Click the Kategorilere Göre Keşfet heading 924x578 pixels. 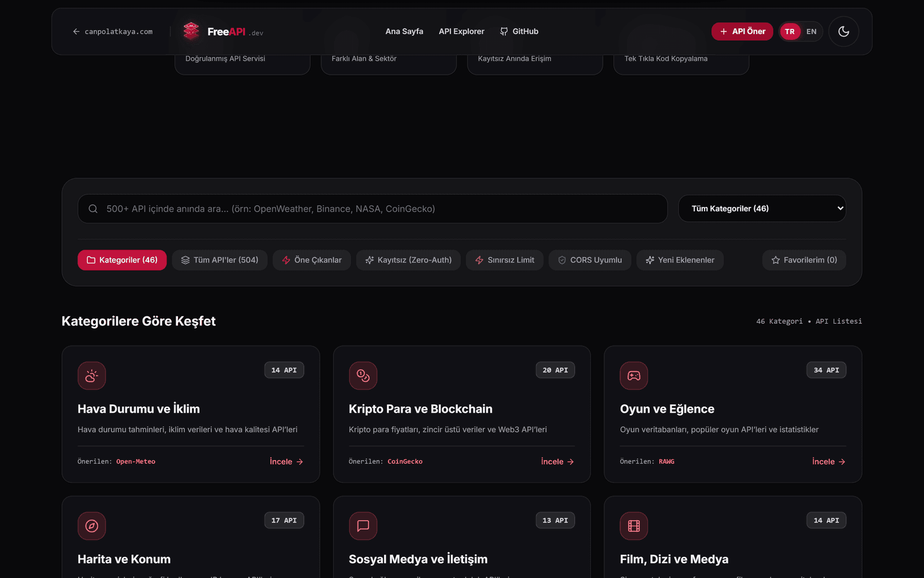pos(139,321)
